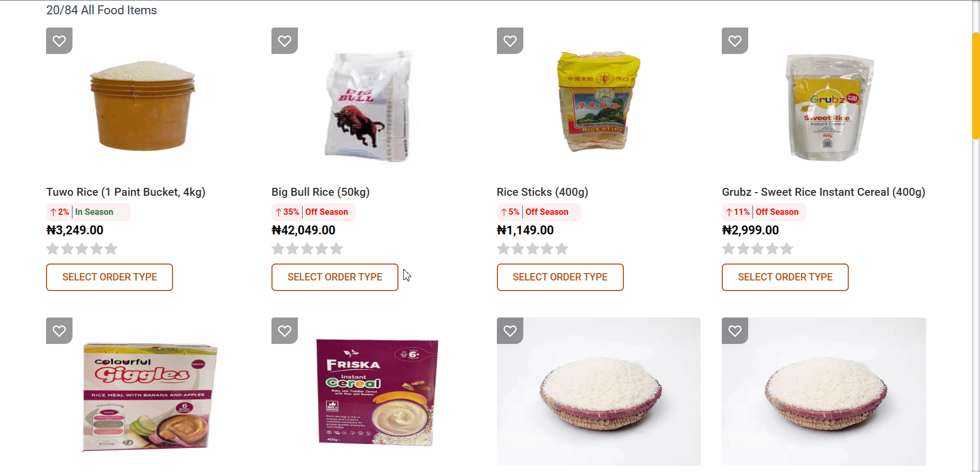980x472 pixels.
Task: Click heart icon on Rice Sticks
Action: click(x=510, y=41)
